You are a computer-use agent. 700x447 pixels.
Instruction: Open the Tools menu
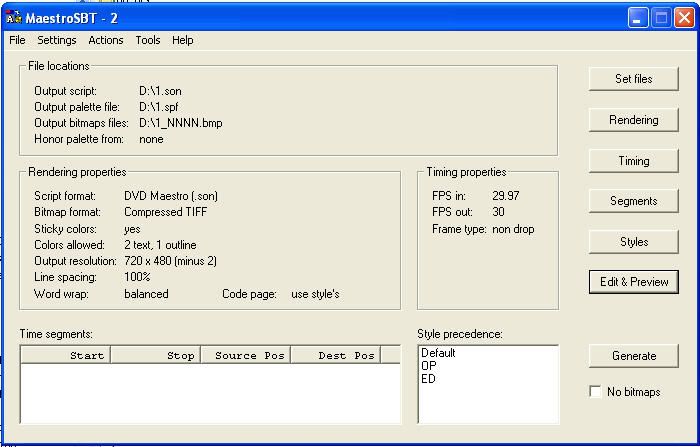point(148,40)
